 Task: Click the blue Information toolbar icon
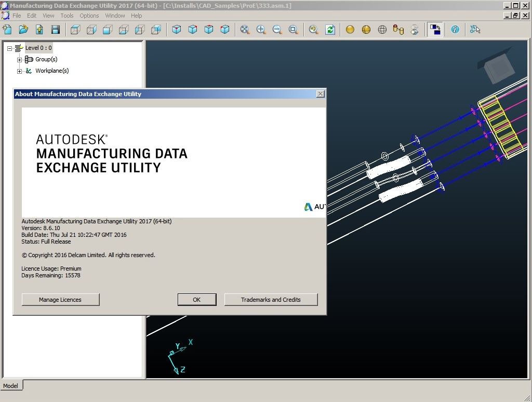(x=455, y=30)
